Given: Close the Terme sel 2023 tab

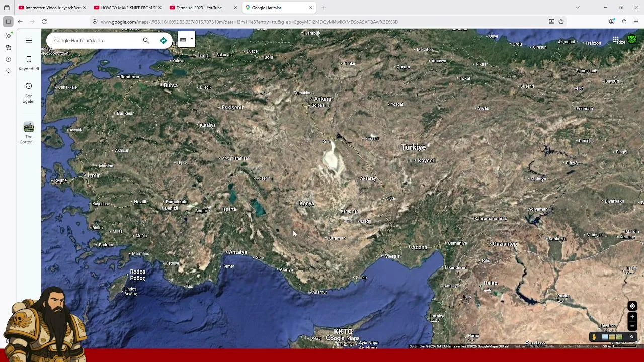Looking at the screenshot, I should pyautogui.click(x=235, y=8).
